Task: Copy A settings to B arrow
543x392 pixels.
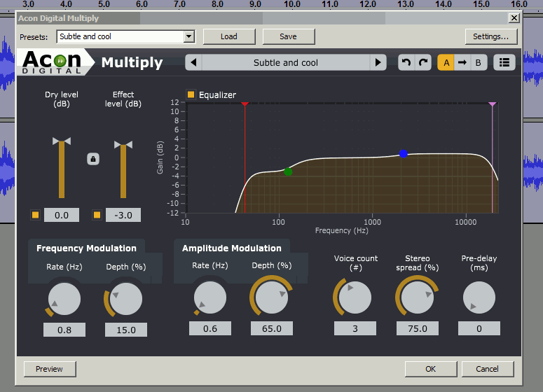Action: (462, 62)
